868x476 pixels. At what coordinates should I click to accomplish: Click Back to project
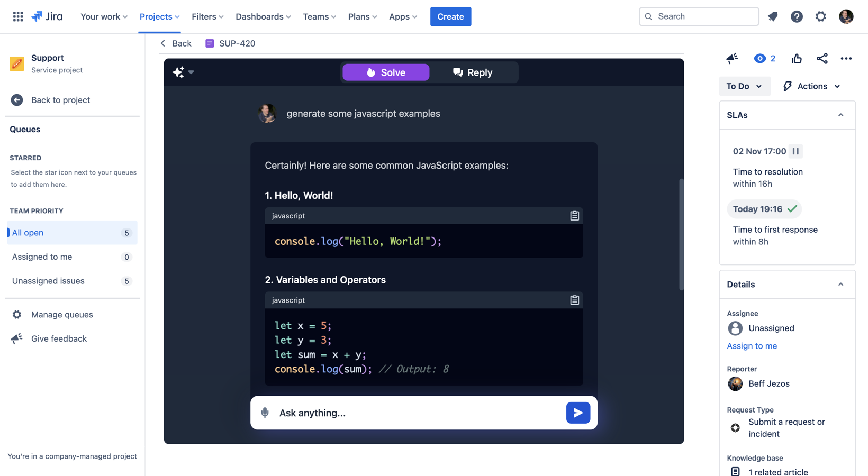pos(60,100)
